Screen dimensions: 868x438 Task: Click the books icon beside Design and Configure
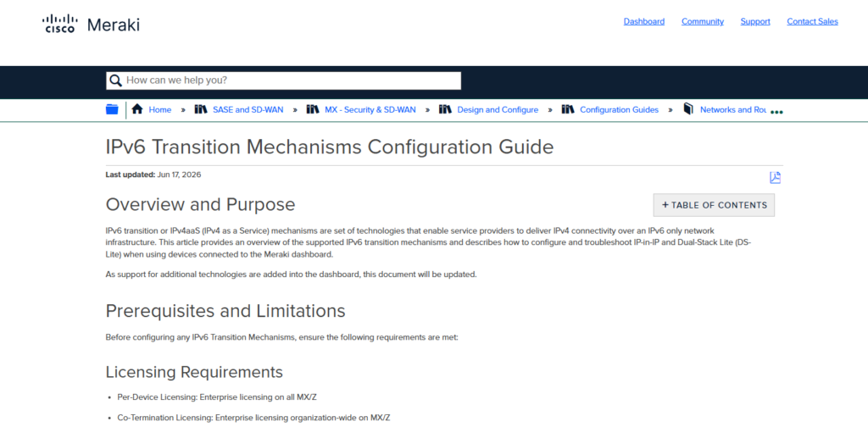[x=445, y=109]
